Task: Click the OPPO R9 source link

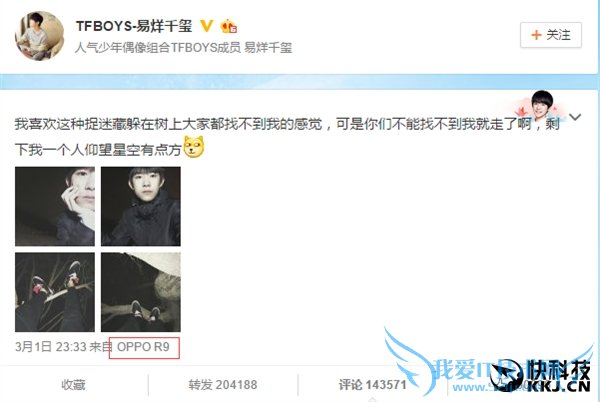Action: 143,347
